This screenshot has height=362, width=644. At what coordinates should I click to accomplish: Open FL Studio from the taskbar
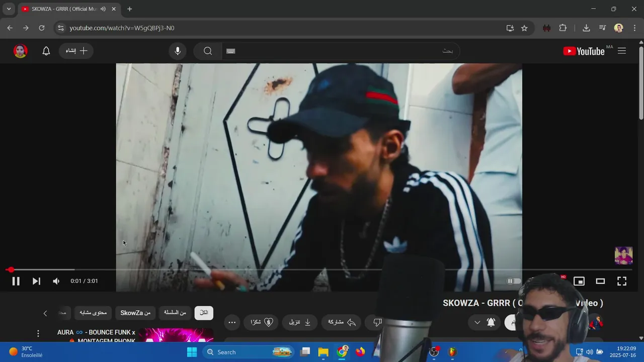pos(452,352)
